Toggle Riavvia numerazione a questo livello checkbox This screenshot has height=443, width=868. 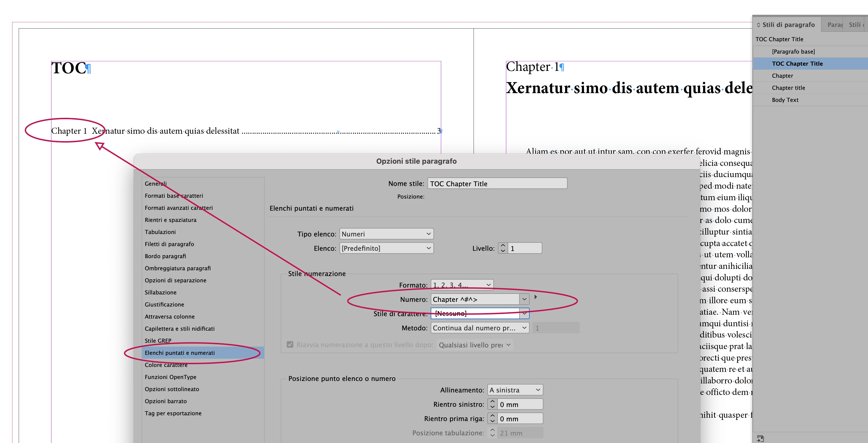click(290, 344)
